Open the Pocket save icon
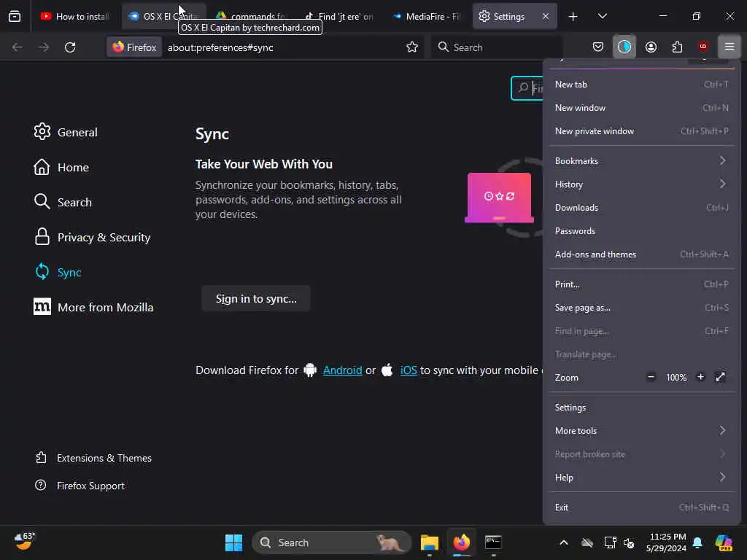Viewport: 747px width, 560px height. (598, 47)
